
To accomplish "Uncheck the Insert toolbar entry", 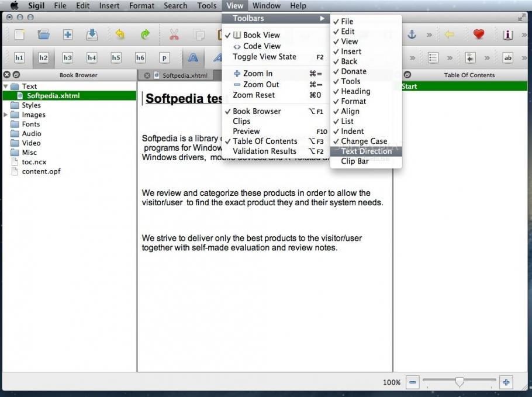I will tap(366, 51).
